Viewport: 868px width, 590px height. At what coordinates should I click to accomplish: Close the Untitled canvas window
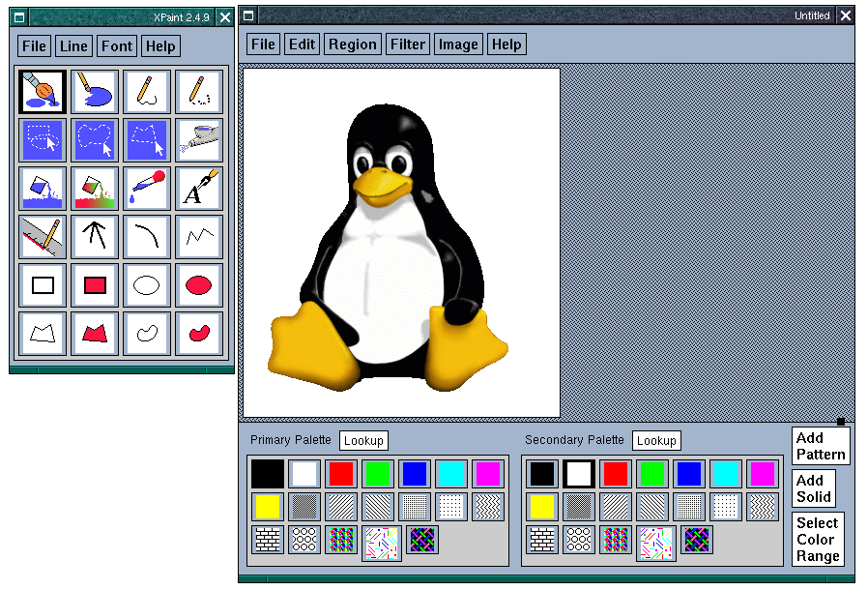(x=846, y=15)
